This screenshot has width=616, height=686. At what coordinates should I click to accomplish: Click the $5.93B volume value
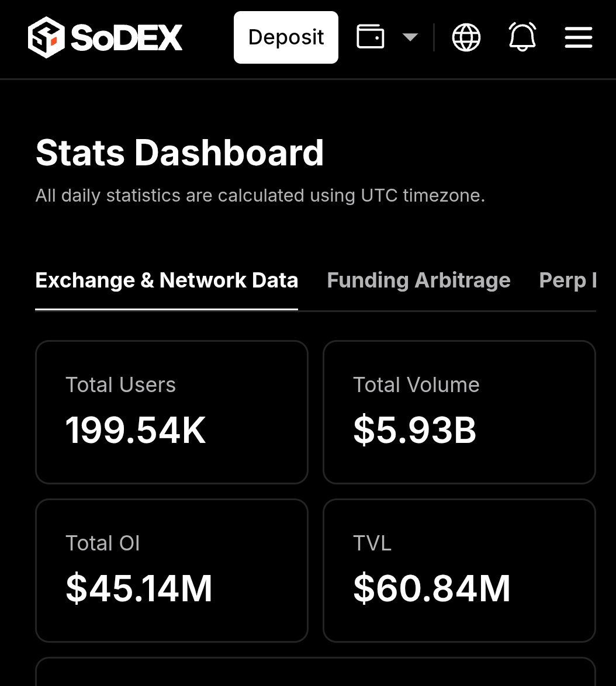[415, 431]
